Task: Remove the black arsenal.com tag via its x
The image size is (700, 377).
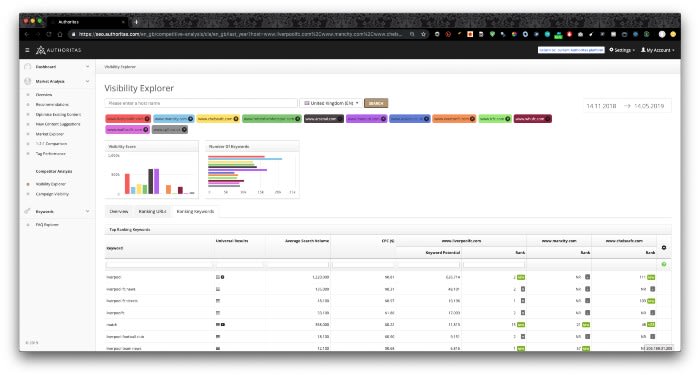Action: click(x=340, y=119)
